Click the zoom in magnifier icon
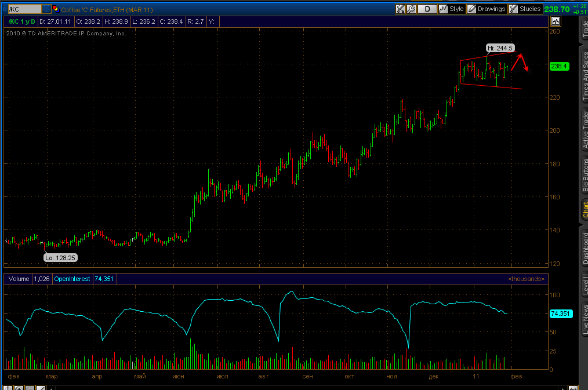This screenshot has width=588, height=390. 19,388
